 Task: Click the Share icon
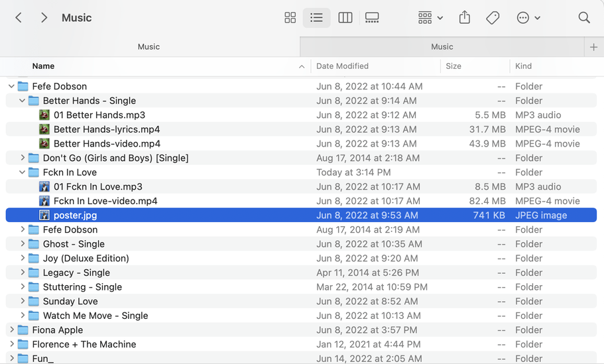tap(465, 17)
